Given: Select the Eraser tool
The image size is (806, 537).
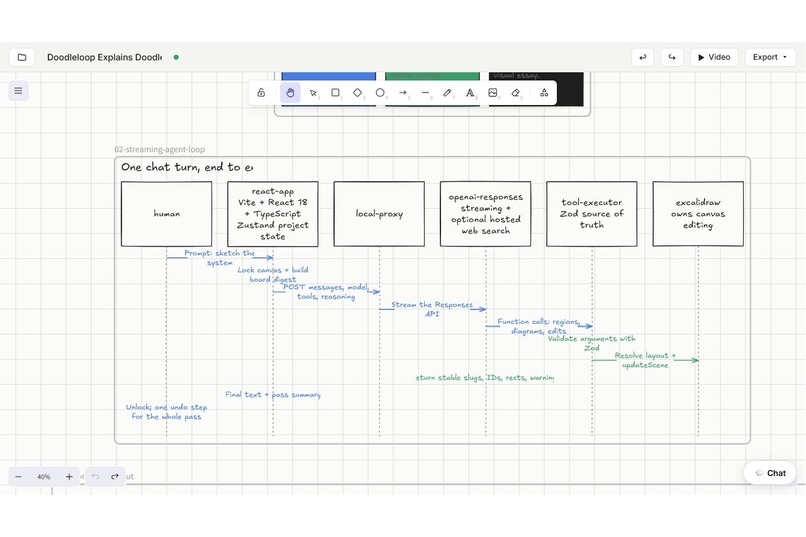Looking at the screenshot, I should 516,92.
